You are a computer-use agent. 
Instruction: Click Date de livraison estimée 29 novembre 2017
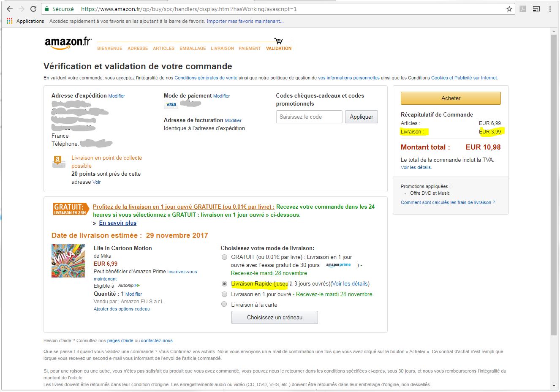pos(130,235)
